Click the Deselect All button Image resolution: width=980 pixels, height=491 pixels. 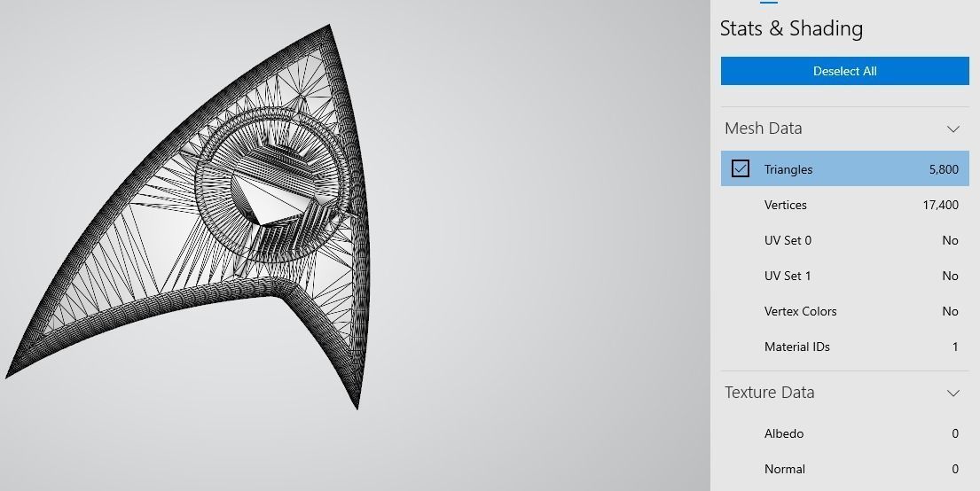pyautogui.click(x=844, y=71)
